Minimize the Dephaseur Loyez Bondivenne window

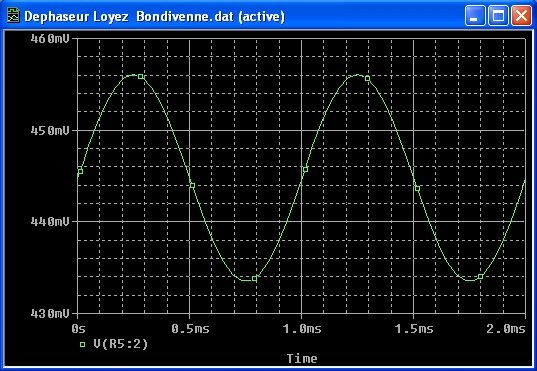pos(475,16)
